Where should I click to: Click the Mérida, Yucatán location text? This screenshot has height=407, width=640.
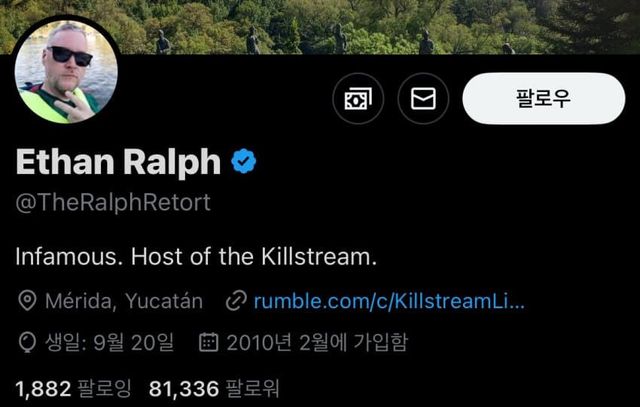coord(124,301)
